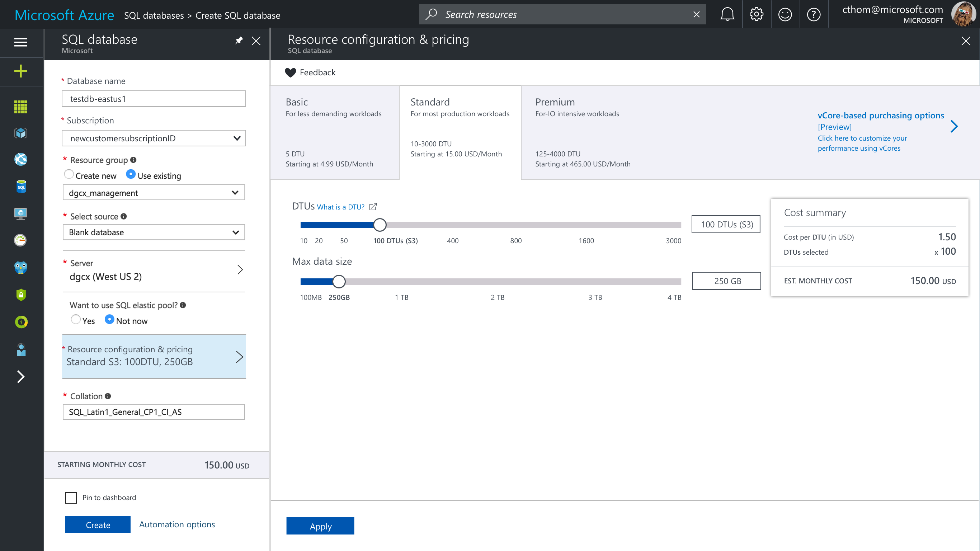Check the Pin to dashboard checkbox
Screen dimensions: 980x551
coord(71,498)
